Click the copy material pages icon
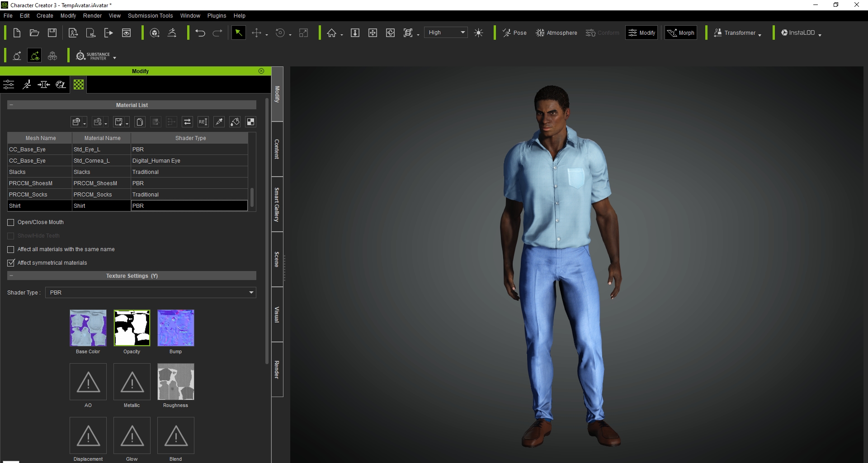Viewport: 868px width, 463px height. [140, 122]
